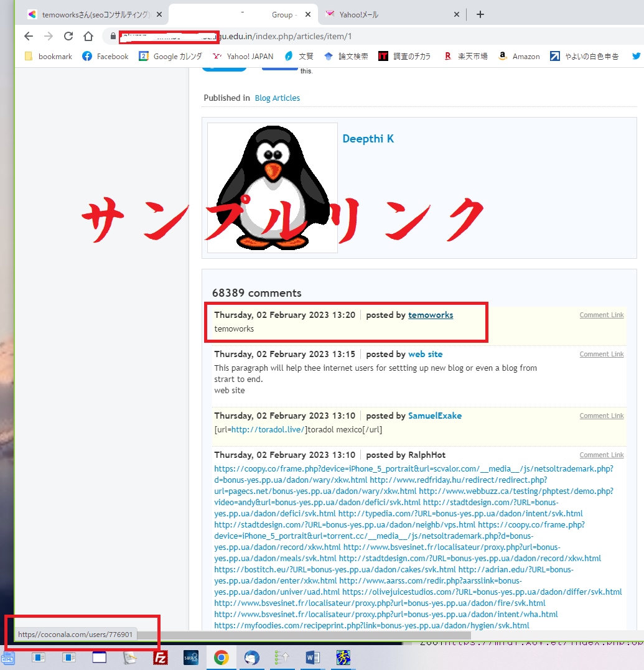Screen dimensions: 644x670
Task: Open green checklist-arrow taskbar icon
Action: (282, 658)
